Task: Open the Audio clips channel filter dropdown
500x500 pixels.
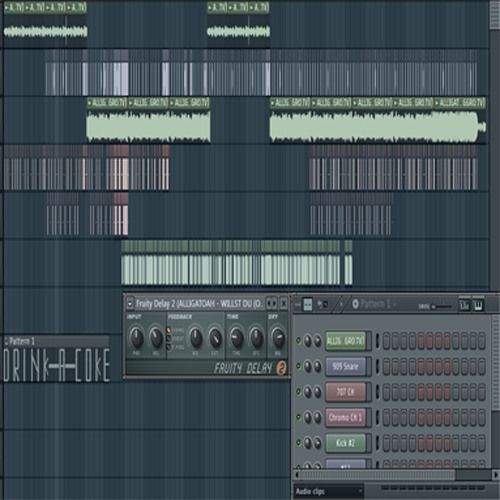Action: 329,491
